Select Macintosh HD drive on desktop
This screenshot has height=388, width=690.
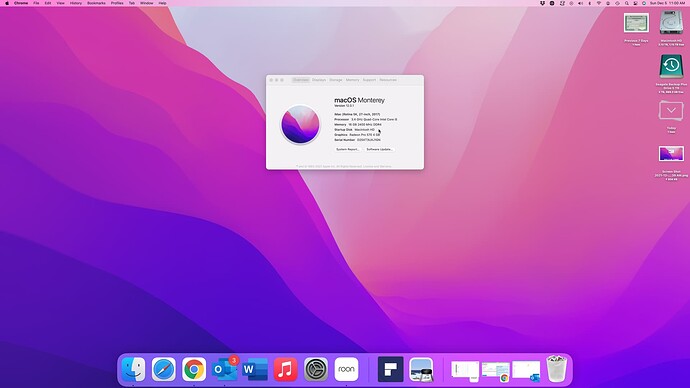point(671,23)
